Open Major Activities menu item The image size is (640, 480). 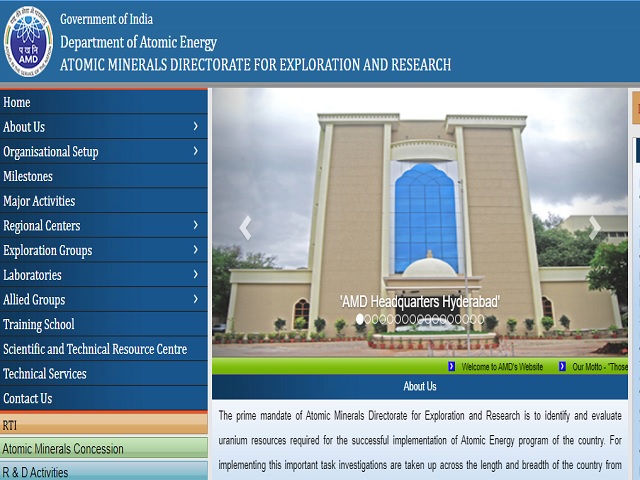[104, 201]
